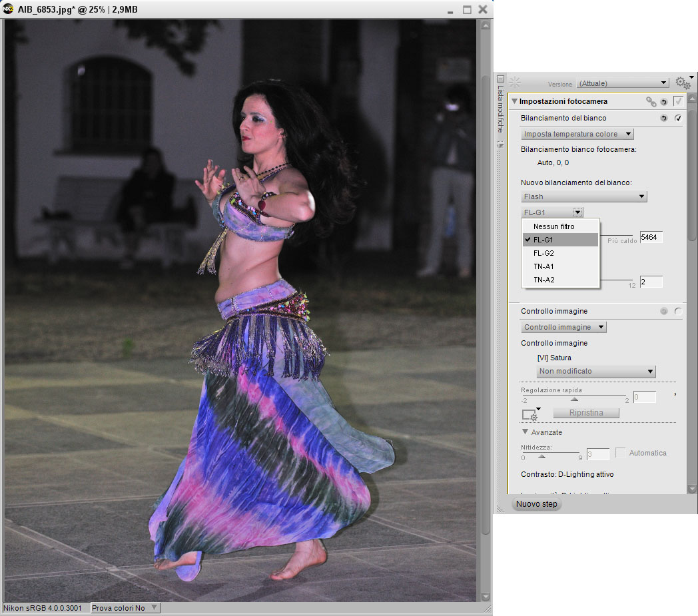Click the Nitidezza slider handle
The image size is (698, 616).
pyautogui.click(x=541, y=457)
